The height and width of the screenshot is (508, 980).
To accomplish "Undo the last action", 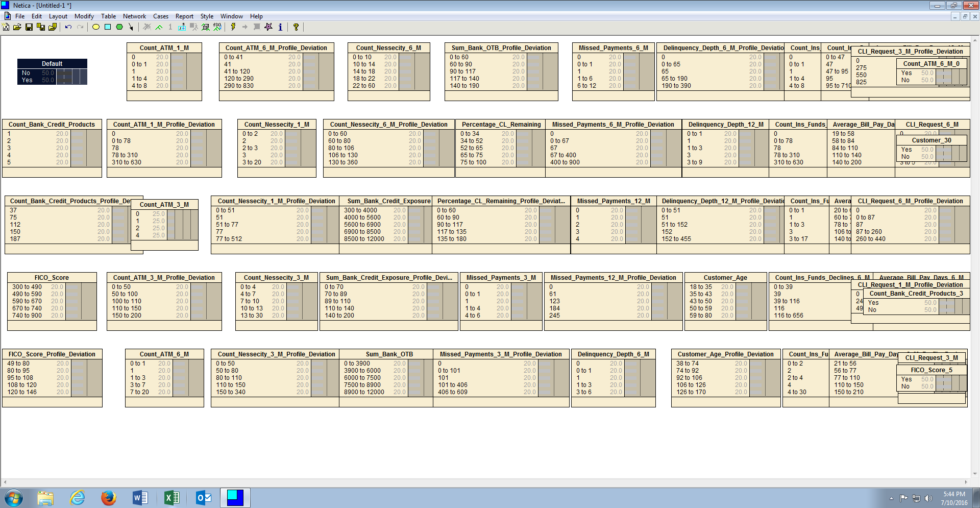I will [68, 27].
